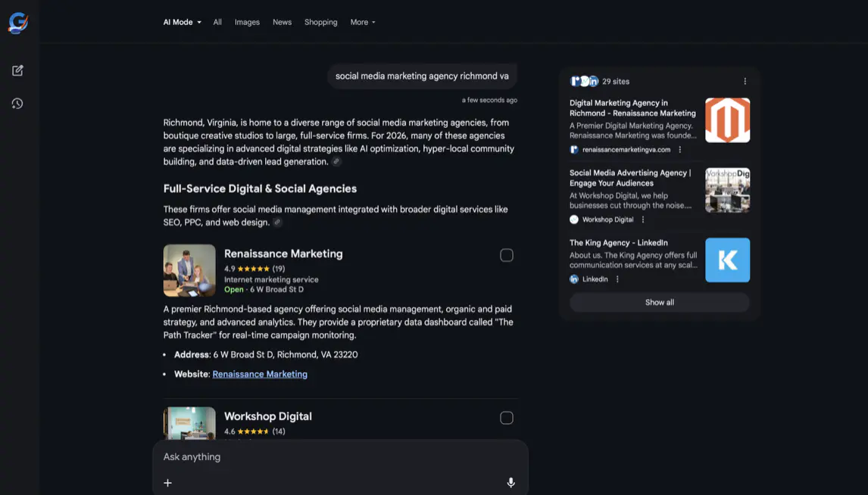
Task: Click the plus icon to attach content
Action: click(167, 482)
